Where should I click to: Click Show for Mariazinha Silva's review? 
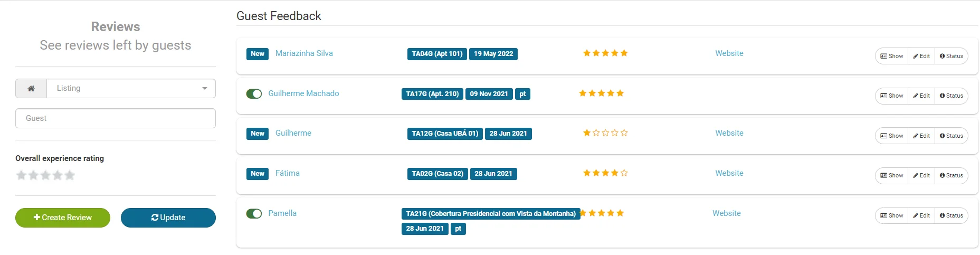[x=892, y=56]
